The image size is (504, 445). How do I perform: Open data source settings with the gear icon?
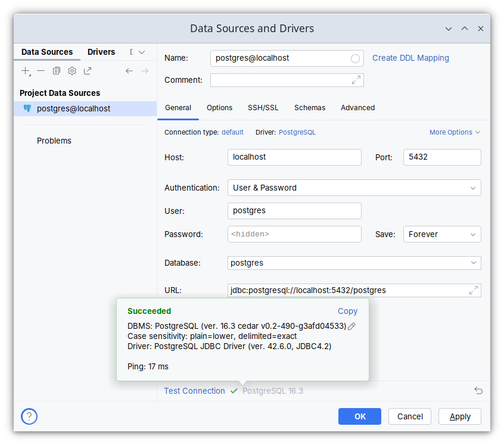71,70
